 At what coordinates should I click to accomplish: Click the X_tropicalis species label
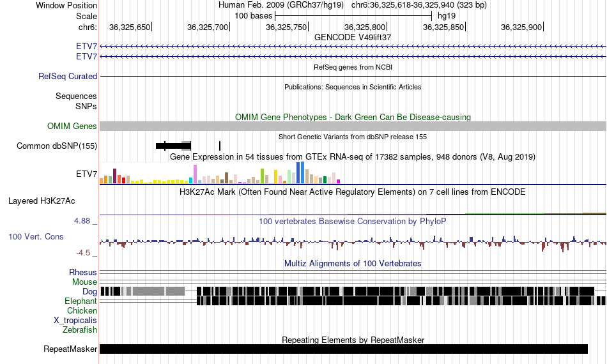[75, 321]
